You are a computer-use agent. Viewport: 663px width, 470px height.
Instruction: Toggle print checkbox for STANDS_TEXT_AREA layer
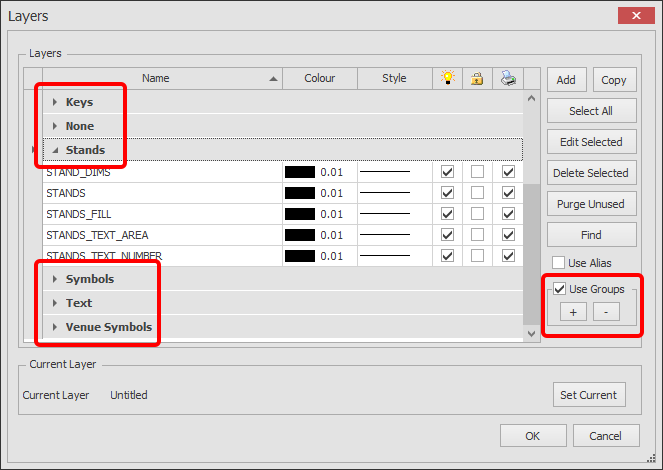pyautogui.click(x=508, y=235)
